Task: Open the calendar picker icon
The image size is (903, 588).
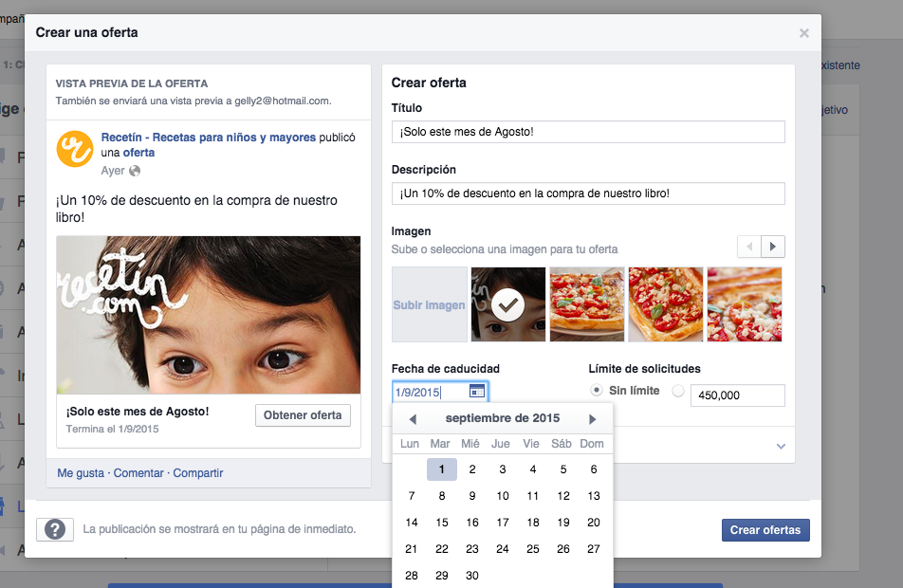Action: pos(477,392)
